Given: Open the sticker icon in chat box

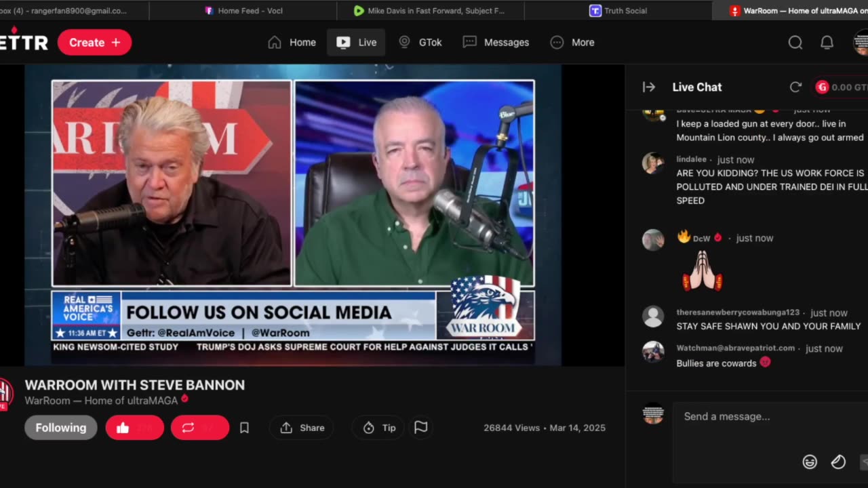Looking at the screenshot, I should pyautogui.click(x=838, y=462).
